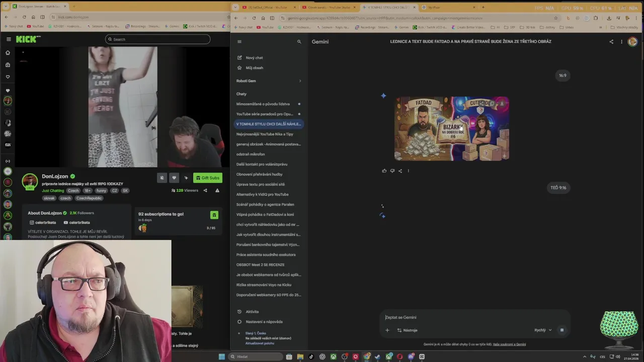Open DonLojzon channel avatar
The height and width of the screenshot is (362, 644).
[30, 181]
